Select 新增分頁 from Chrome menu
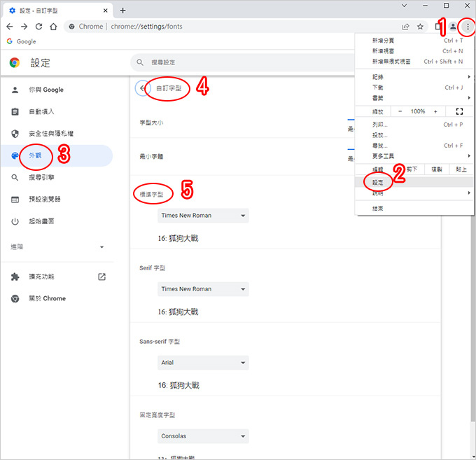 coord(414,41)
